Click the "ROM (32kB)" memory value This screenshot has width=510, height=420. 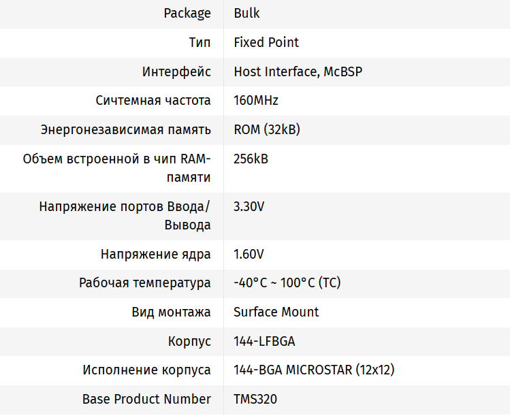click(267, 129)
